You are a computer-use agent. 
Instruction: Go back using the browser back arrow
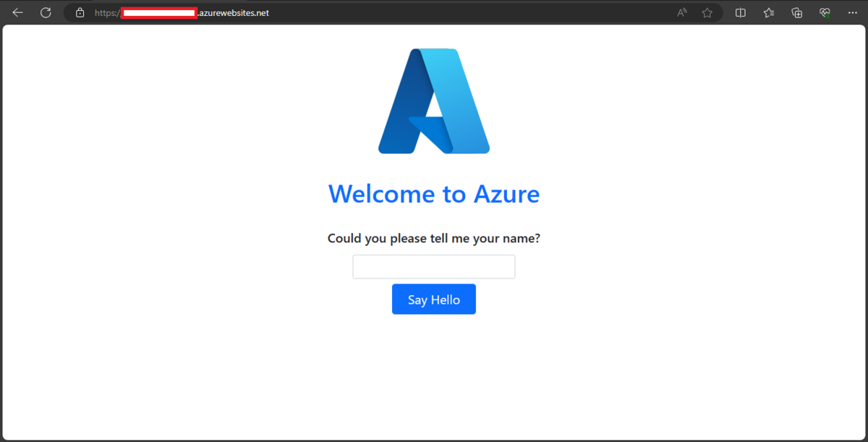18,13
